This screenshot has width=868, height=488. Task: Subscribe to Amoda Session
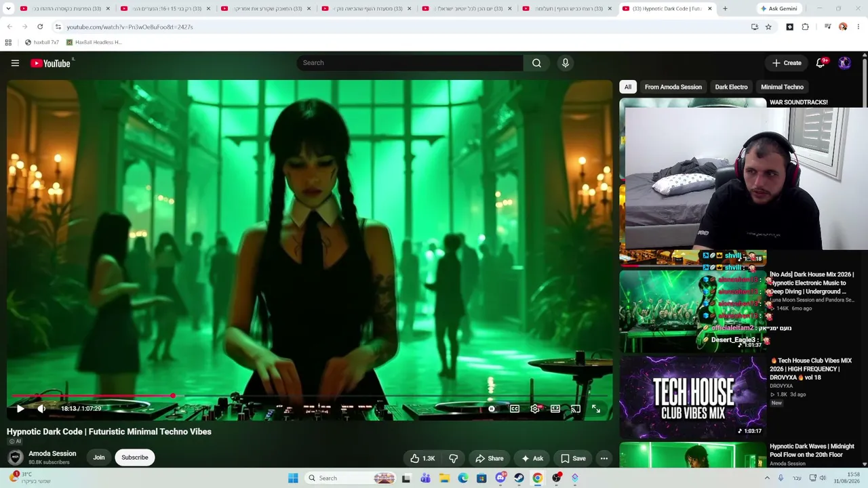pos(134,457)
